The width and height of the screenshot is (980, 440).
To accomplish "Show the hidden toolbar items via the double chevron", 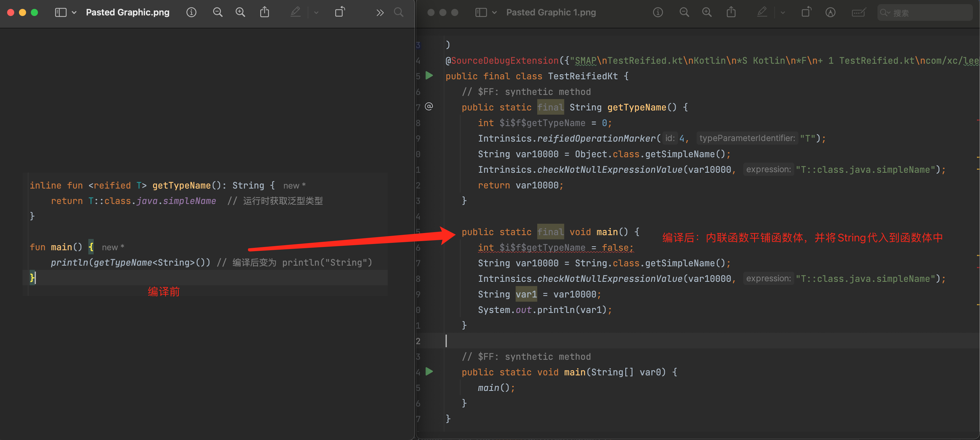I will coord(380,12).
